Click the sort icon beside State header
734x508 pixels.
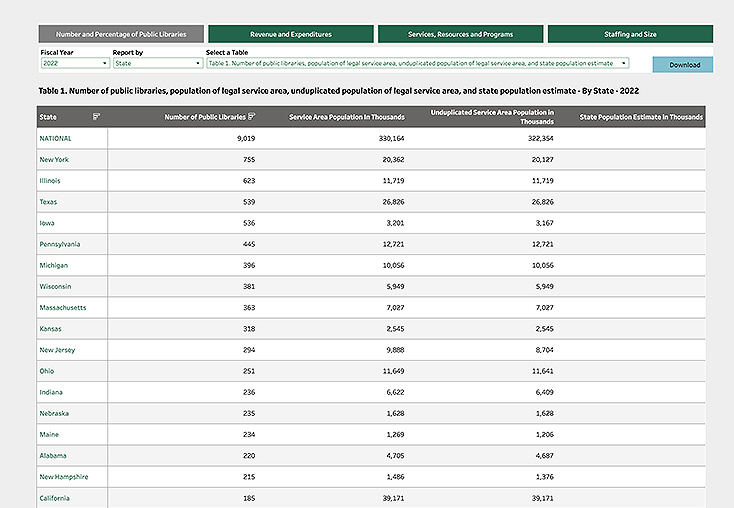[96, 117]
